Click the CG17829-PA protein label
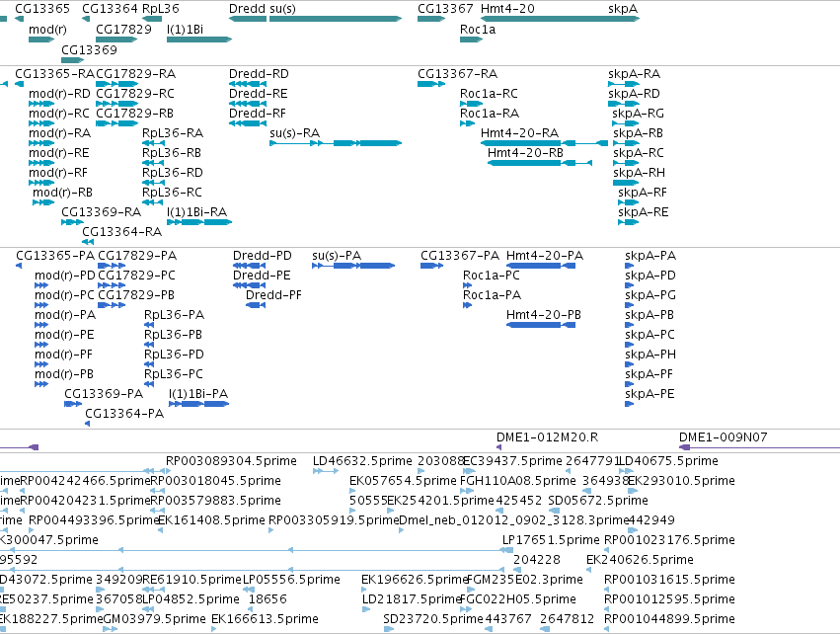Image resolution: width=840 pixels, height=634 pixels. point(137,255)
